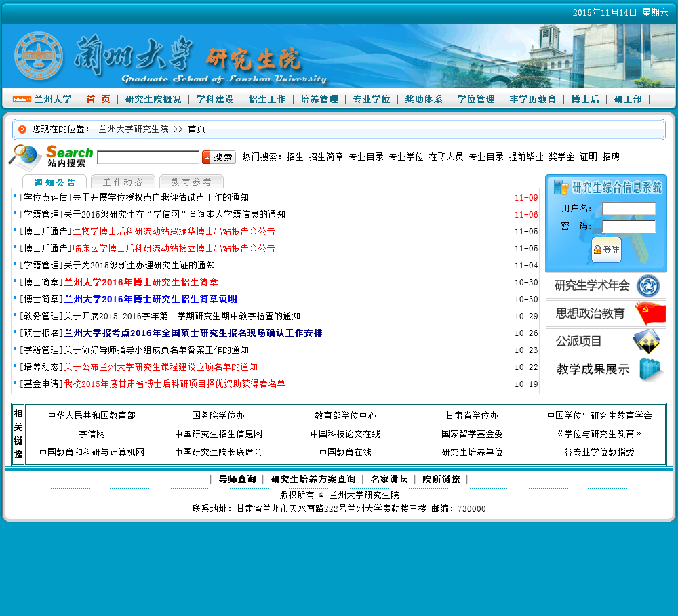The image size is (678, 616).
Task: Open notice 关于开展学位授权点自我评估试点工作的通知
Action: 161,198
